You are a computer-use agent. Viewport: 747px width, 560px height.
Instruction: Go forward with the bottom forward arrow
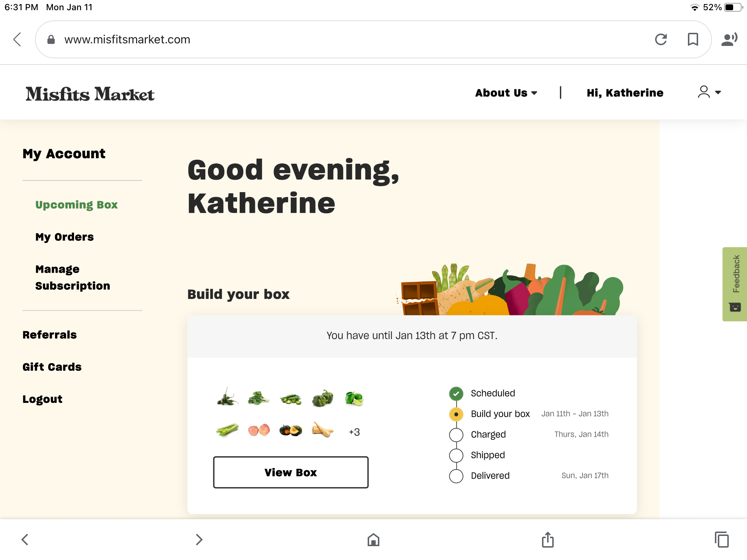click(199, 540)
